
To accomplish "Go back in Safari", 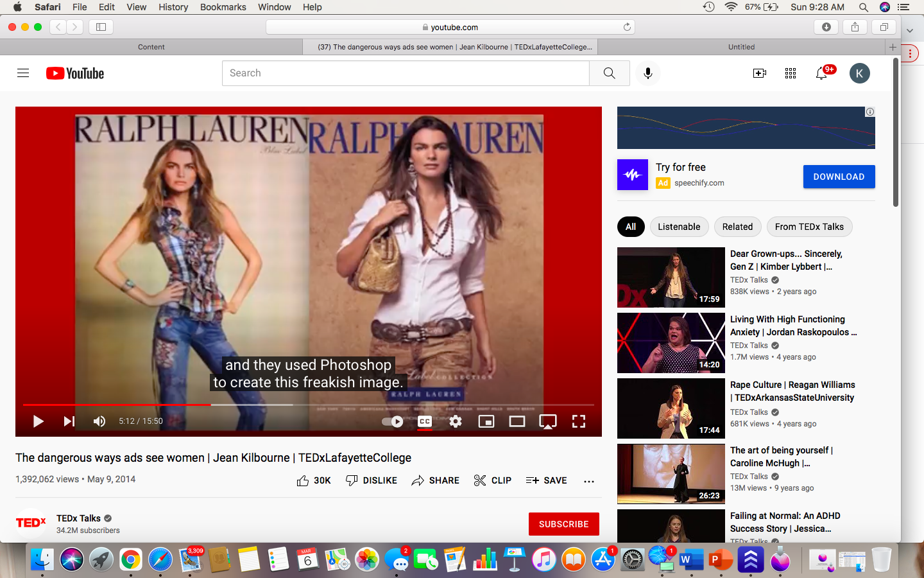I will click(x=58, y=27).
